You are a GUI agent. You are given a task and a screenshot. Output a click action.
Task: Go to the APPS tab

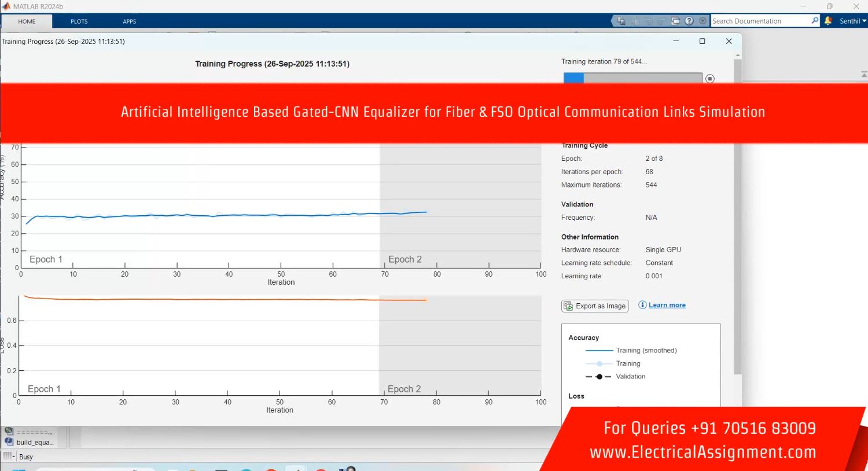pos(129,21)
